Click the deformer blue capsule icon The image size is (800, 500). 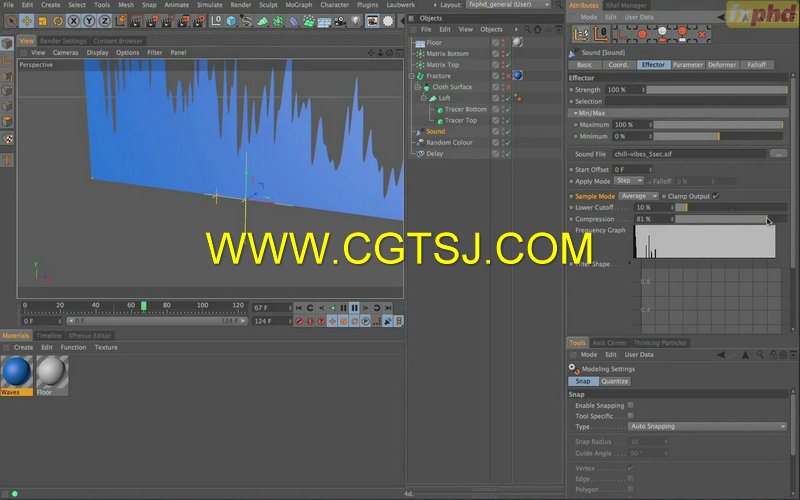coord(293,21)
